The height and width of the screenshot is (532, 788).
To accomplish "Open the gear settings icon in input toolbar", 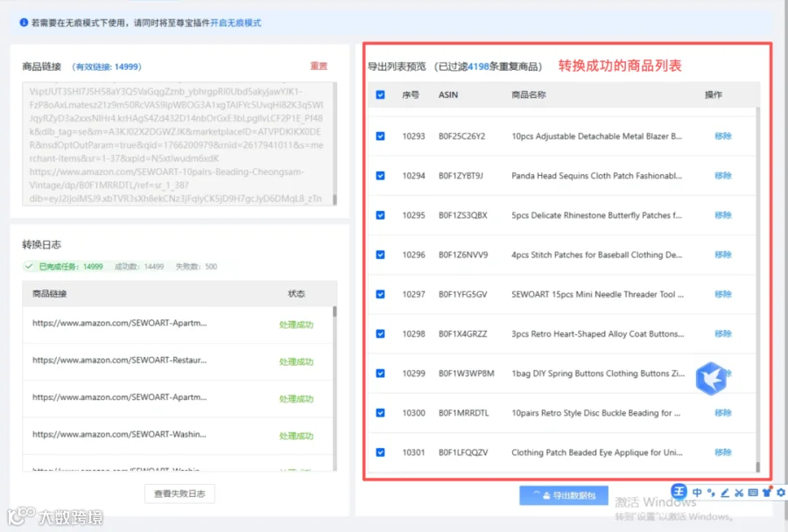I will click(781, 493).
